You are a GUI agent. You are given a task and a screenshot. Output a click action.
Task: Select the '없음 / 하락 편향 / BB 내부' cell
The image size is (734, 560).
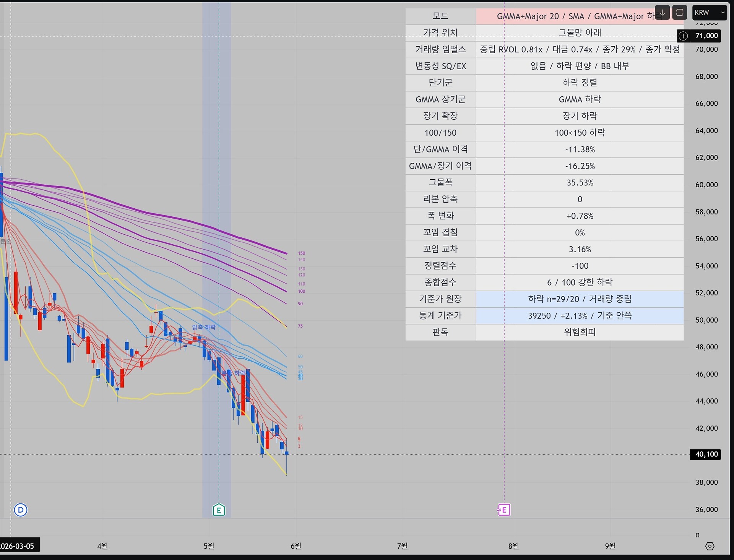580,66
